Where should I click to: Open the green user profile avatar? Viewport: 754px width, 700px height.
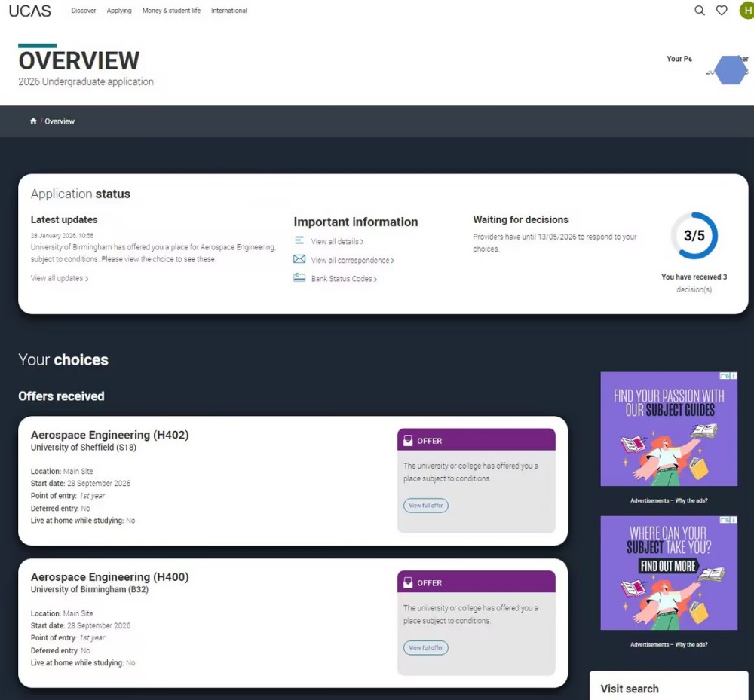(x=746, y=11)
